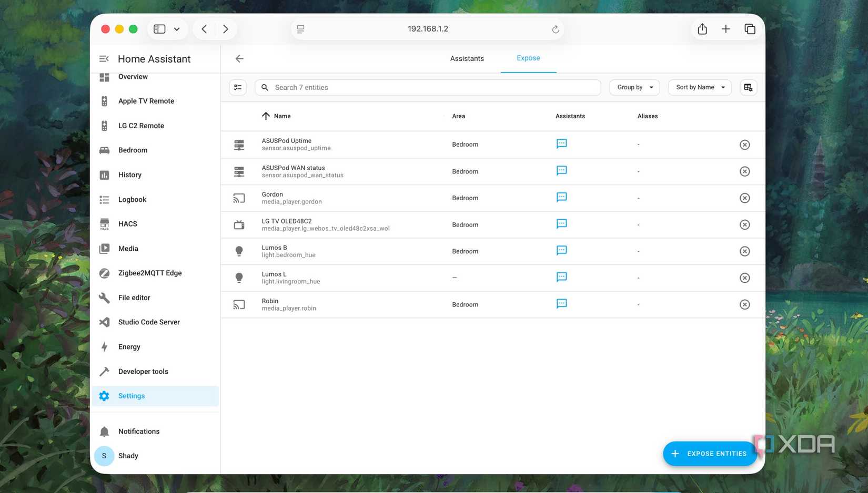This screenshot has width=868, height=493.
Task: Sort by the Assistants column header
Action: (570, 116)
